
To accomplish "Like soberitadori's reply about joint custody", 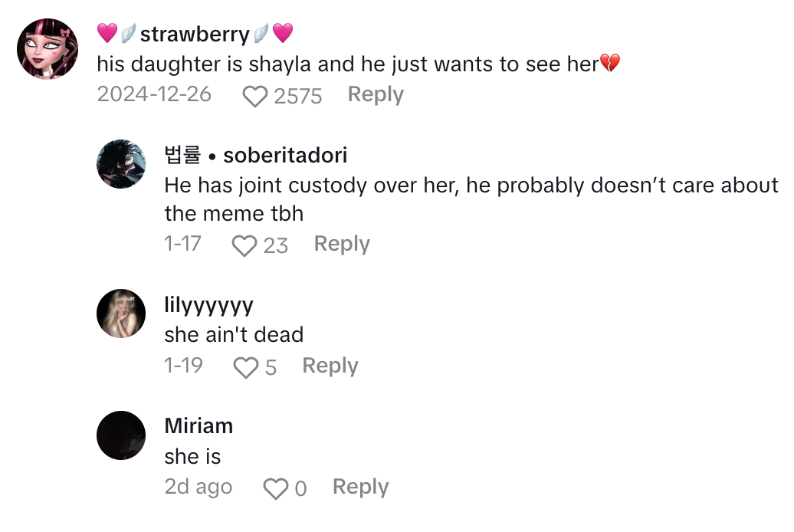I will tap(244, 245).
